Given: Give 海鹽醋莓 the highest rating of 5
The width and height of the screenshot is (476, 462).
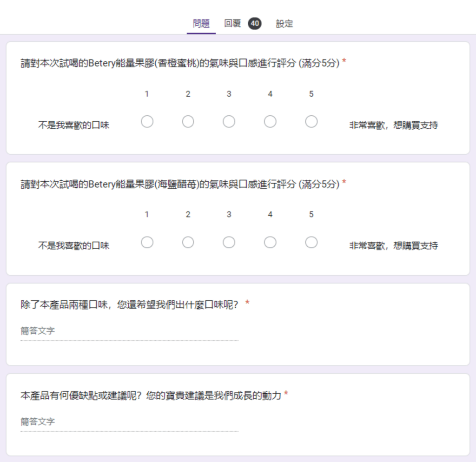Looking at the screenshot, I should click(x=311, y=242).
